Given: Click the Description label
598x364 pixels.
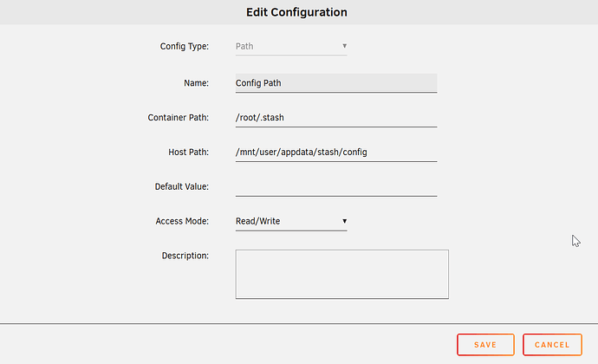Looking at the screenshot, I should coord(185,256).
